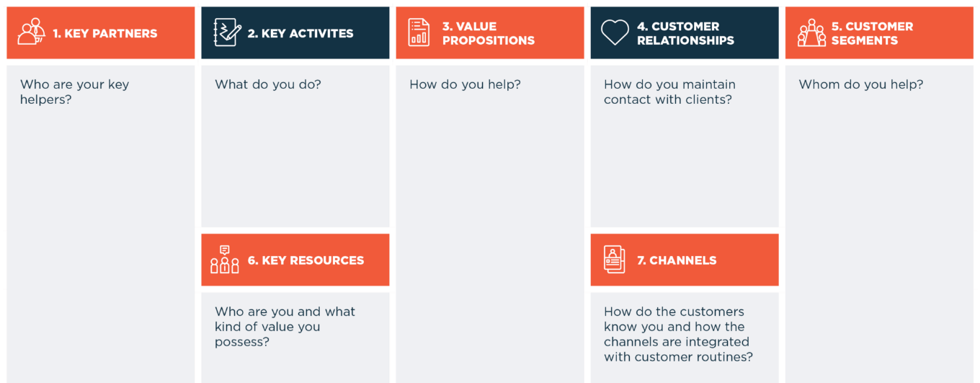This screenshot has width=980, height=383.
Task: Click the Customer Relationships heart icon
Action: (x=615, y=32)
